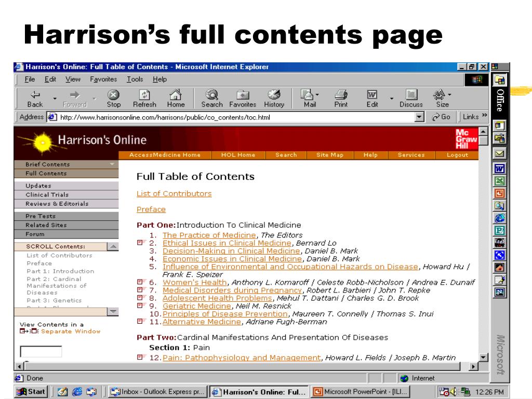Open Principles of Disease Prevention chapter link
The height and width of the screenshot is (399, 532).
click(225, 314)
